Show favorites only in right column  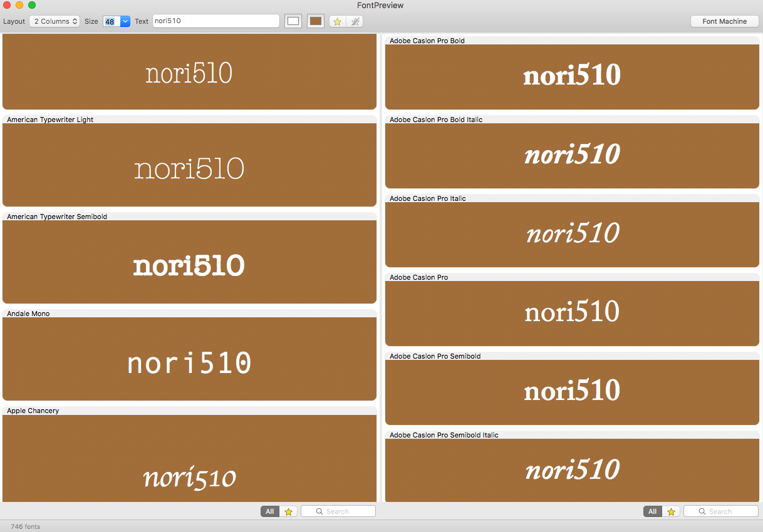pyautogui.click(x=671, y=511)
